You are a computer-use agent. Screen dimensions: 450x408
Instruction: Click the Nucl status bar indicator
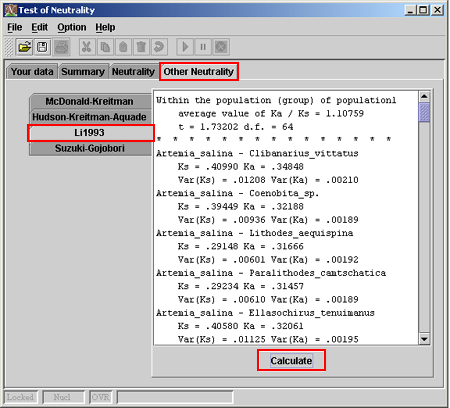coord(63,397)
